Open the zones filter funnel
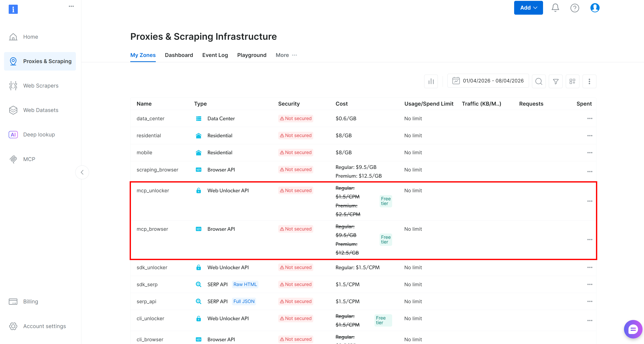This screenshot has height=344, width=644. (x=556, y=81)
